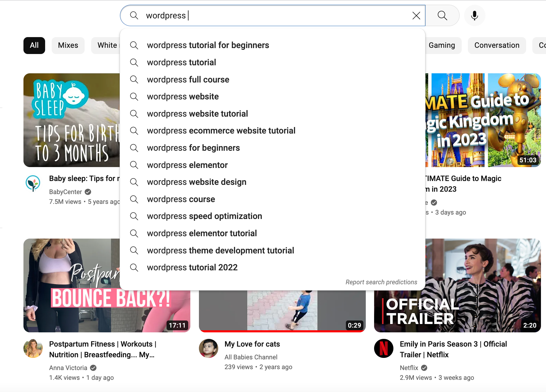546x392 pixels.
Task: Choose the 'wordpress full course' suggestion
Action: click(x=188, y=80)
